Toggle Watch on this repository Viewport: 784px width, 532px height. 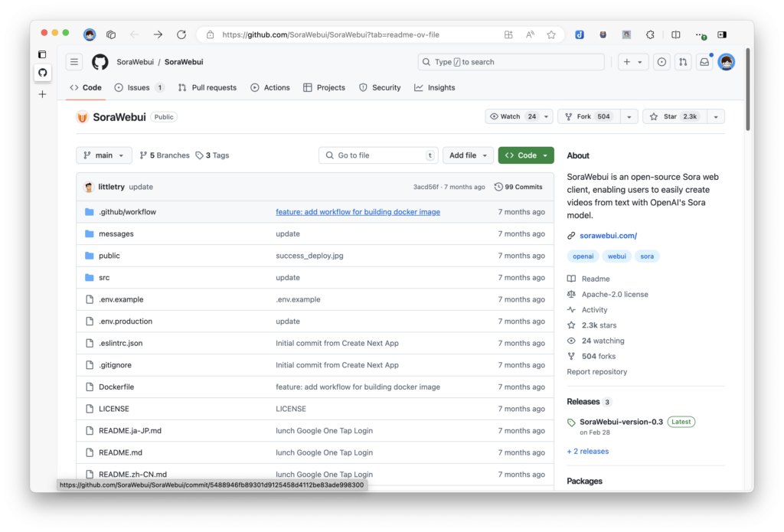[513, 116]
